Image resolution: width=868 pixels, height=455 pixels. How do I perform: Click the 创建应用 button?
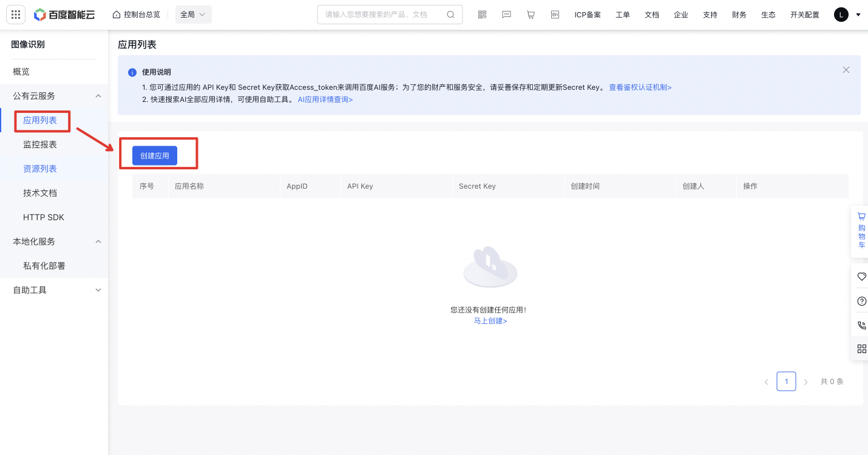(x=155, y=155)
